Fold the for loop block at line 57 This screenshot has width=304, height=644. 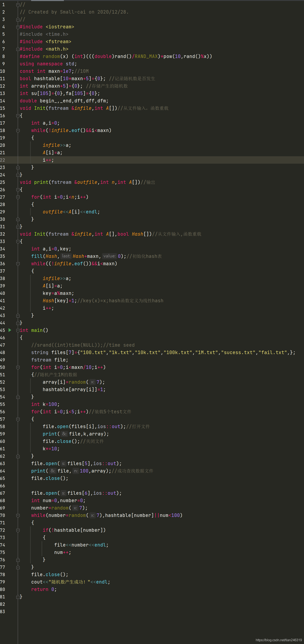pos(18,419)
